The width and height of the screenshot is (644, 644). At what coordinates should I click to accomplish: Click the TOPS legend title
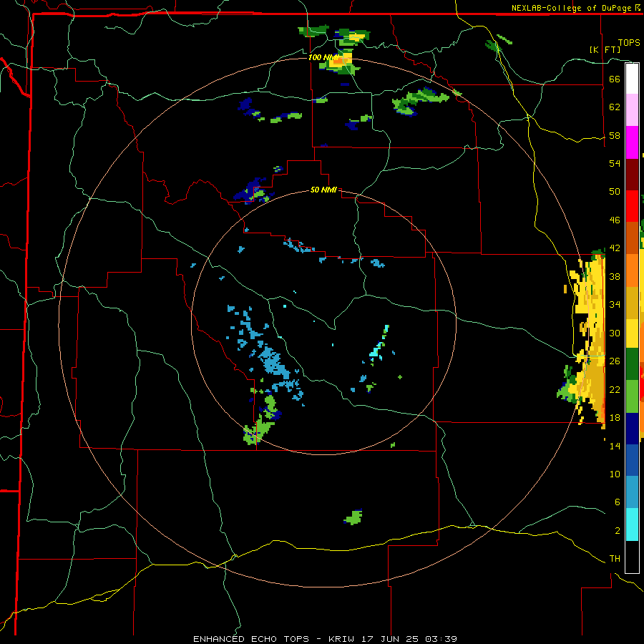pyautogui.click(x=629, y=43)
